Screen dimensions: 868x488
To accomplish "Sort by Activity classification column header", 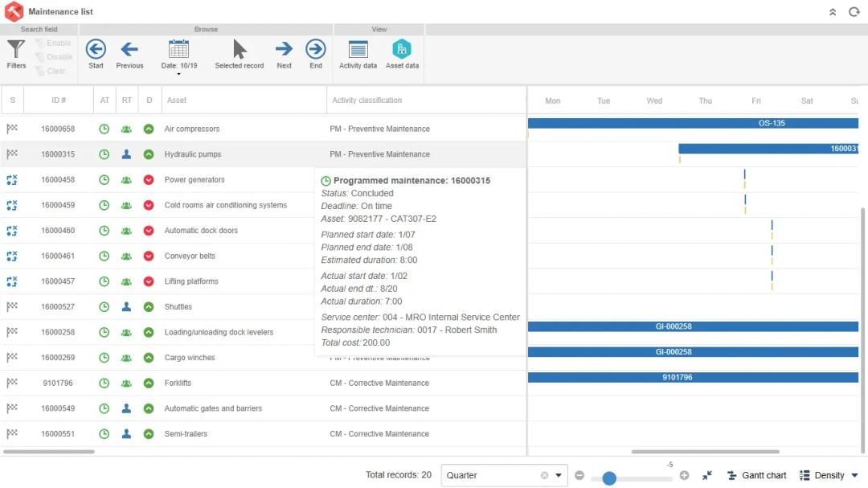I will click(x=366, y=100).
